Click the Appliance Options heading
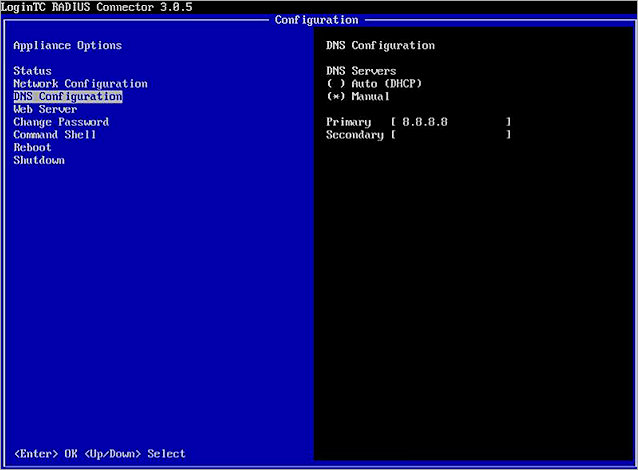Image resolution: width=638 pixels, height=470 pixels. tap(68, 46)
